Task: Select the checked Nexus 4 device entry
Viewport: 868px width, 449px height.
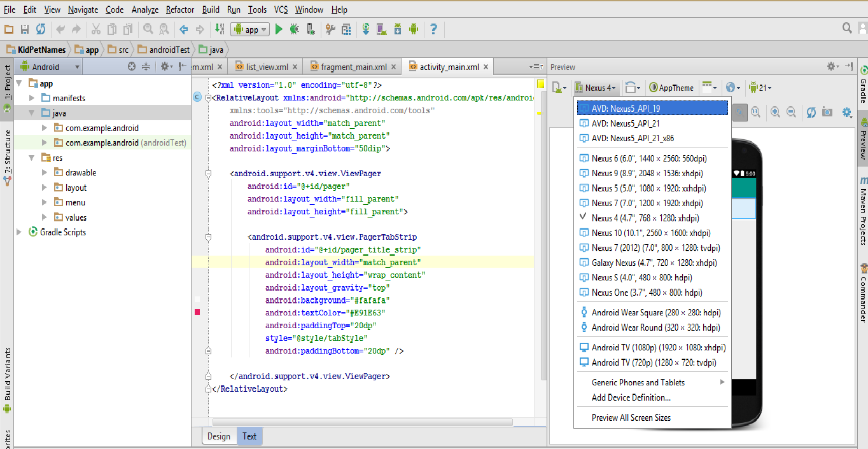Action: pos(652,218)
